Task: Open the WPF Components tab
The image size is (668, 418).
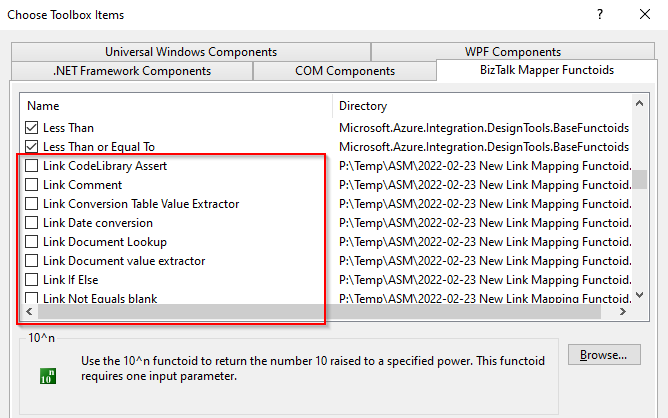Action: 512,52
